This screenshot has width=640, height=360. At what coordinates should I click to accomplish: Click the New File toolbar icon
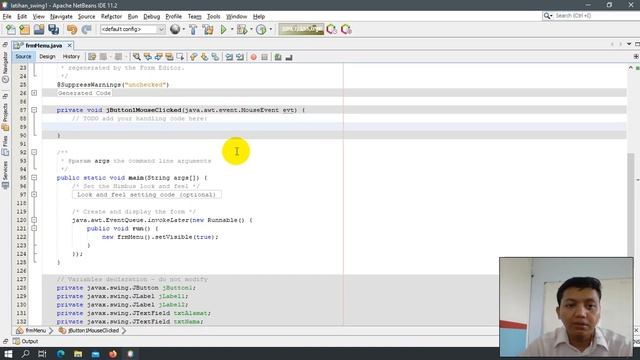click(11, 29)
